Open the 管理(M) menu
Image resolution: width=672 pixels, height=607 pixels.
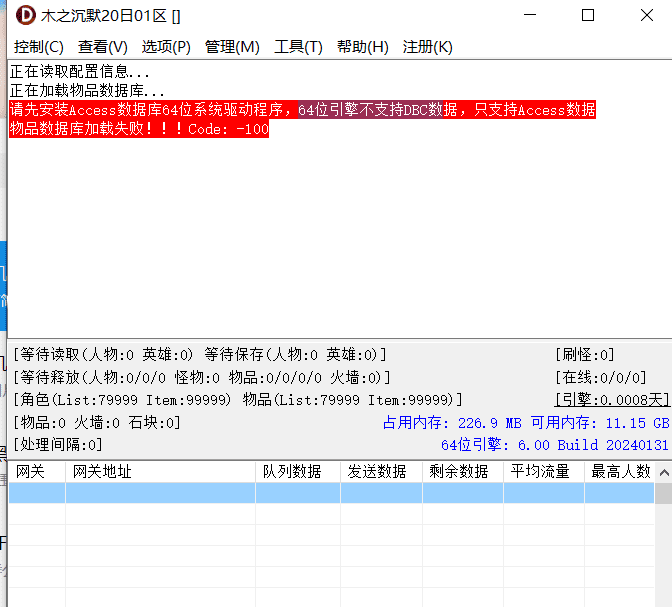[x=232, y=47]
